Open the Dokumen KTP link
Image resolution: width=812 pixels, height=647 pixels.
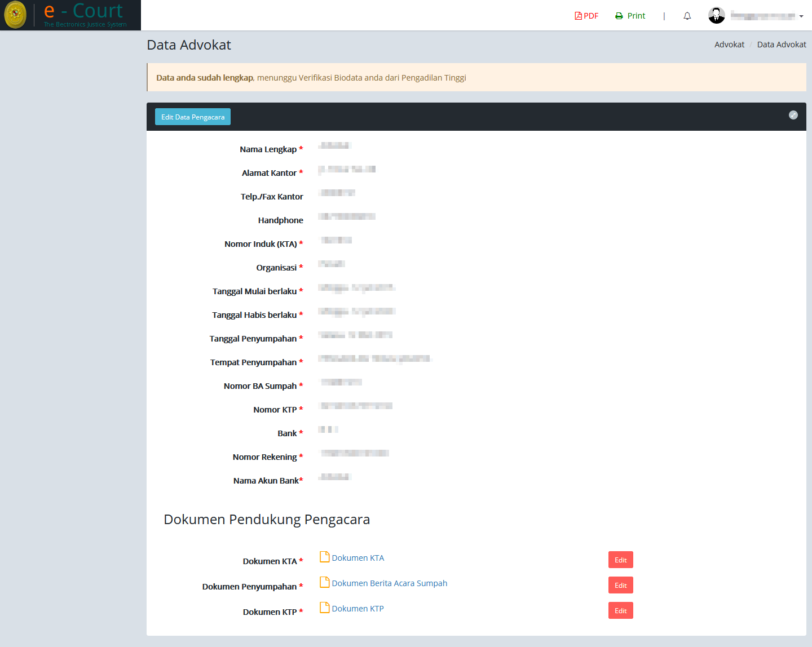tap(358, 609)
